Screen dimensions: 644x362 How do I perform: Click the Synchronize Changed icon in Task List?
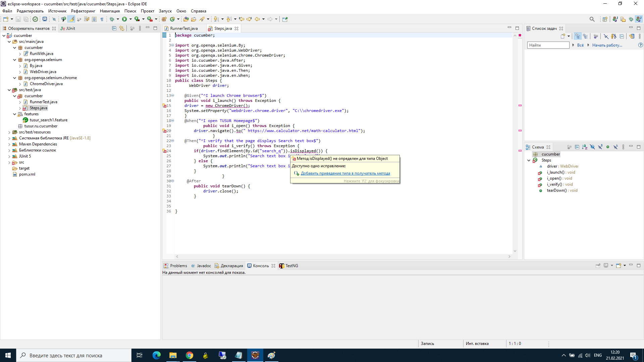point(632,36)
